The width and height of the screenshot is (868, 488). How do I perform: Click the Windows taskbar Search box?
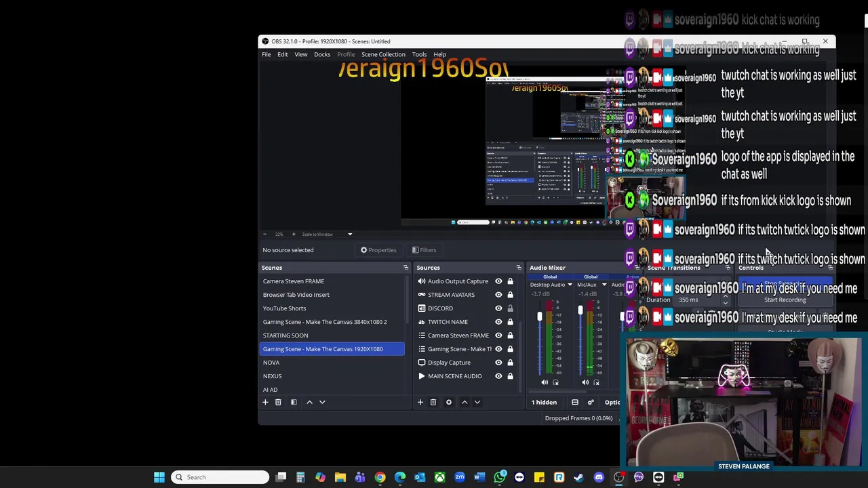pos(219,477)
